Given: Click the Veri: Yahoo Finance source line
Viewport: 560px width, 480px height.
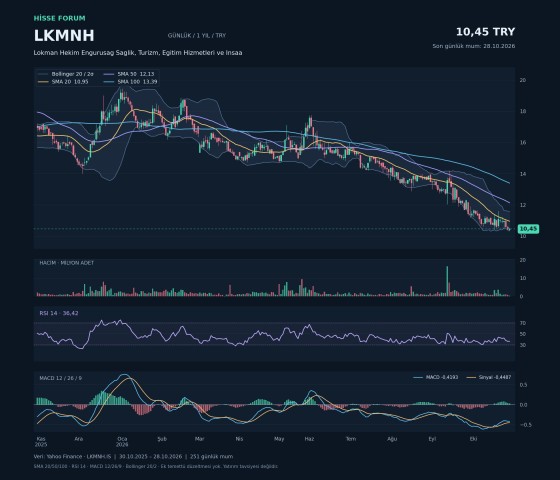Looking at the screenshot, I should [133, 456].
